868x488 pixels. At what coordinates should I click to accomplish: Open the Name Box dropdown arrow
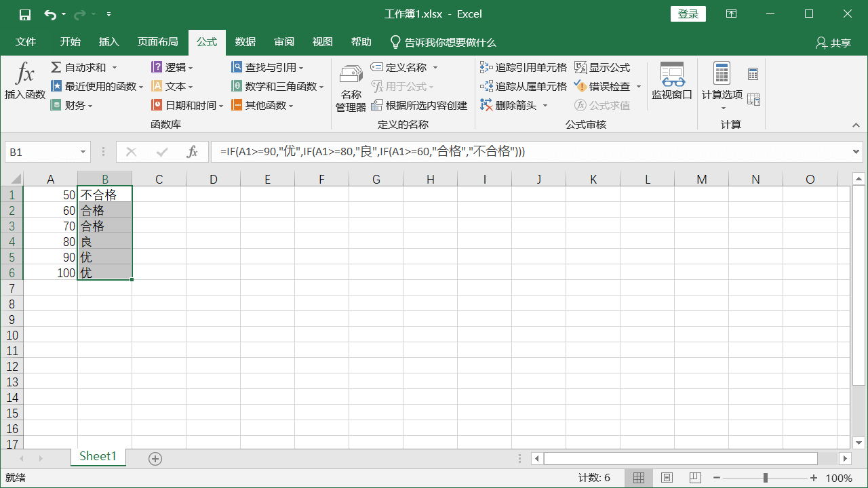[x=83, y=152]
